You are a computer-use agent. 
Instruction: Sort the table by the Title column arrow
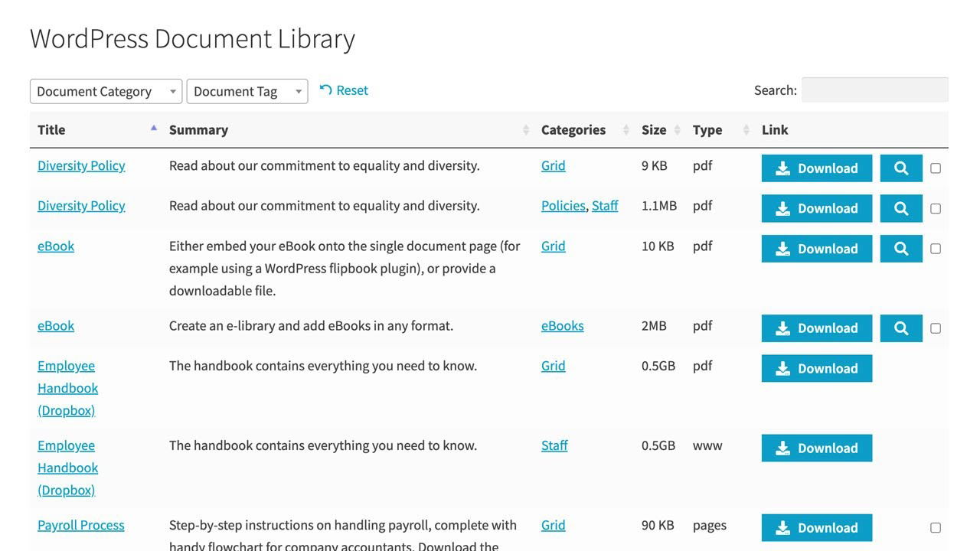[154, 129]
